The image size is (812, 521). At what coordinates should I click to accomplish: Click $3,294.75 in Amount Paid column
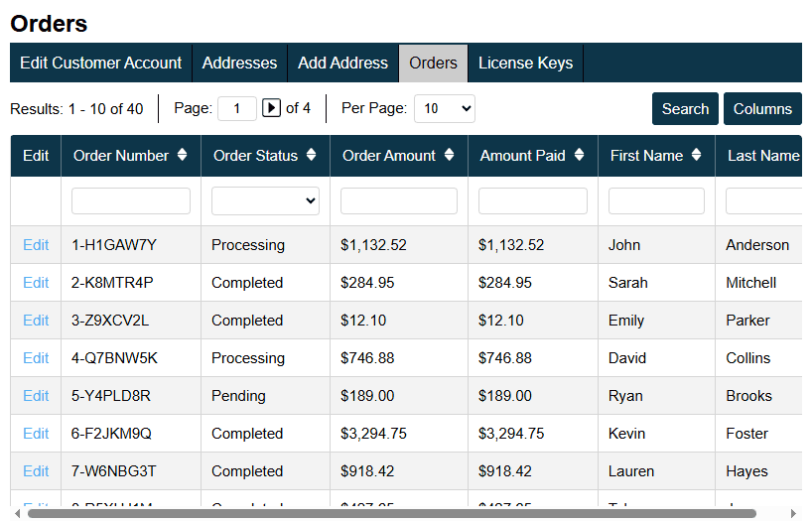(511, 434)
